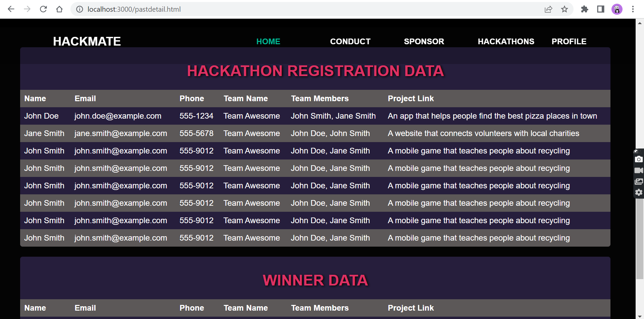Open the CONDUCT page from the navbar
Image resolution: width=644 pixels, height=319 pixels.
pos(350,41)
